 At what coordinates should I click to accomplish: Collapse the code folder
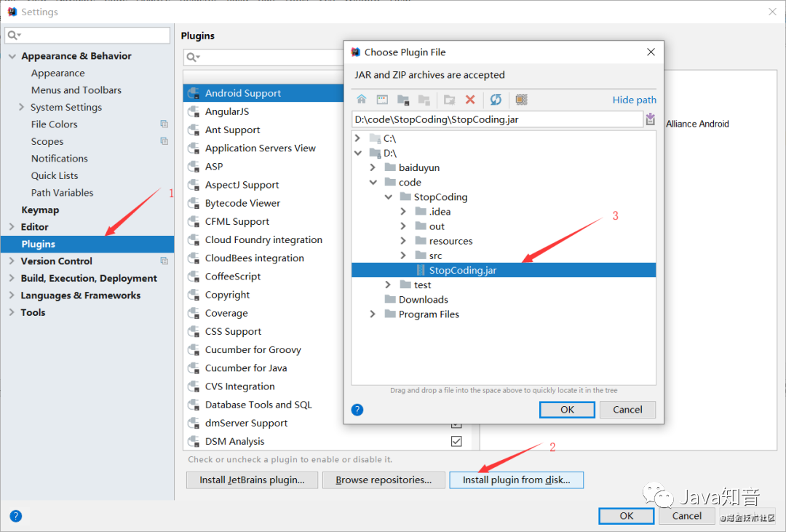[373, 182]
